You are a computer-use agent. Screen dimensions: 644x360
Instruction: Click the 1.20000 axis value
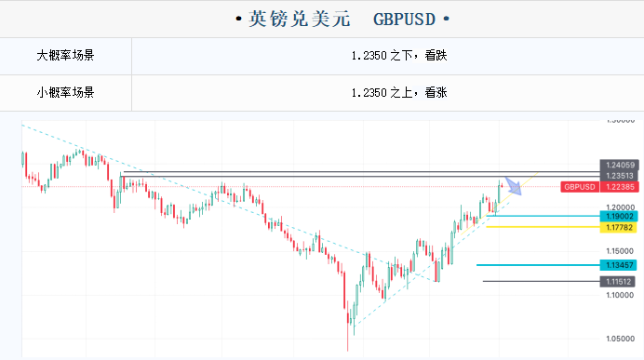point(620,207)
